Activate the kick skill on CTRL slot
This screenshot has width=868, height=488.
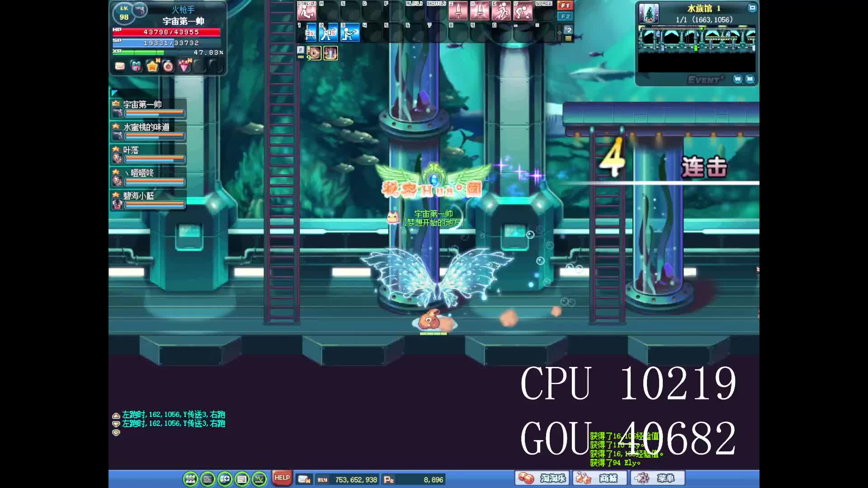click(x=306, y=11)
